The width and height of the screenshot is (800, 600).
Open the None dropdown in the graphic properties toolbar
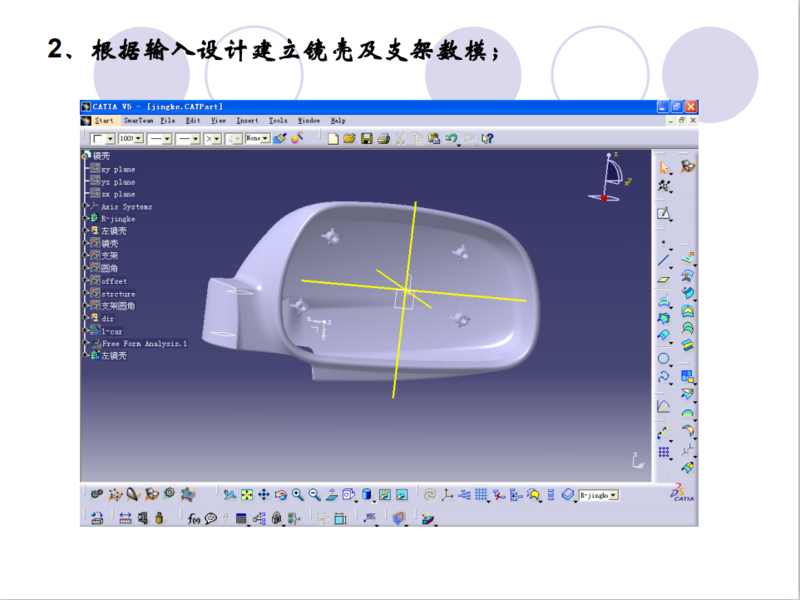265,139
